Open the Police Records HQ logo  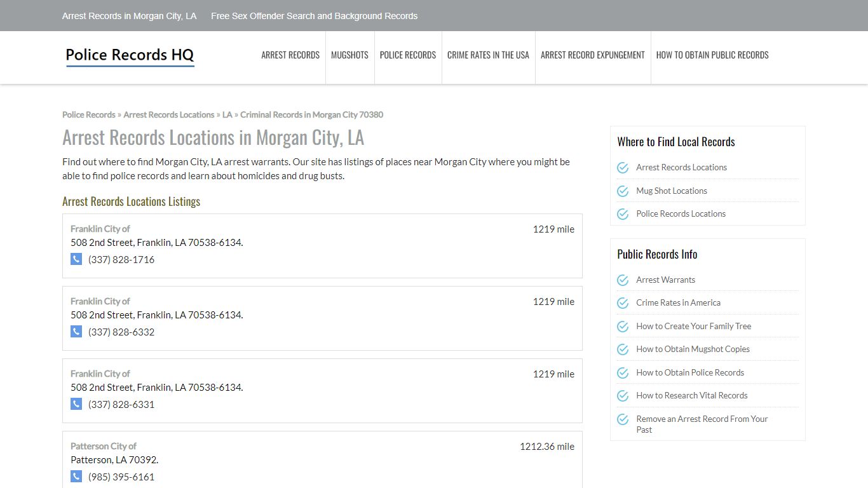[130, 56]
